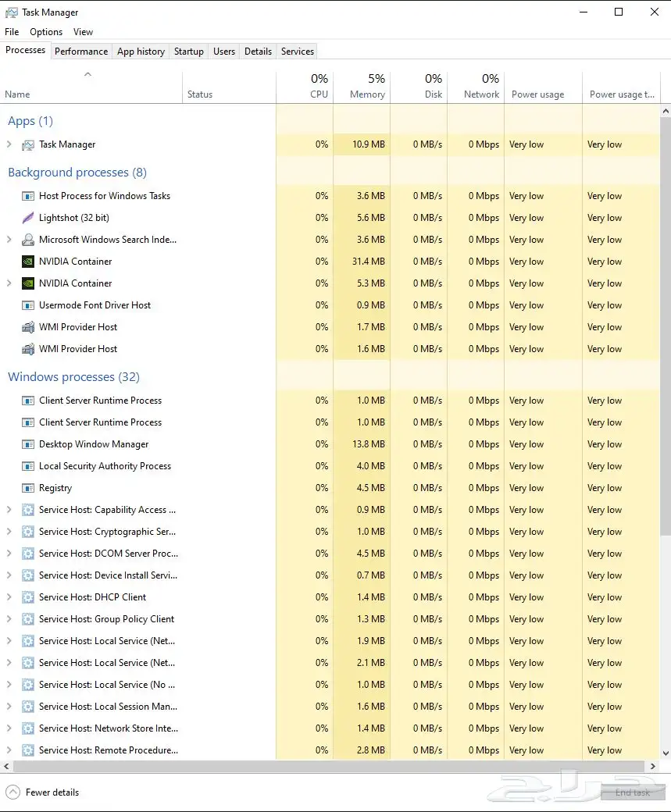The height and width of the screenshot is (812, 671).
Task: Click the Service Host: DCOM Server gear icon
Action: (x=28, y=554)
